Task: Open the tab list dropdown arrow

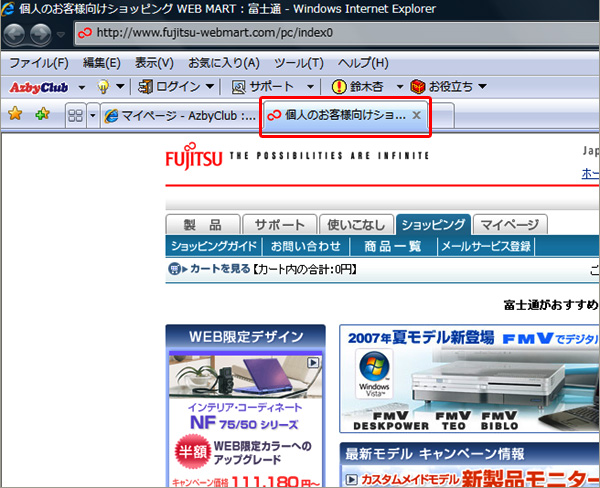Action: tap(93, 115)
